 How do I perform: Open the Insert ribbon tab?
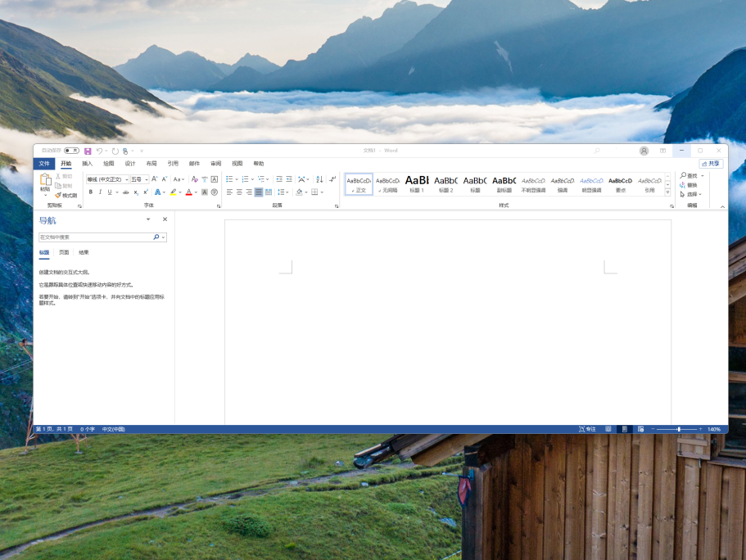tap(87, 164)
